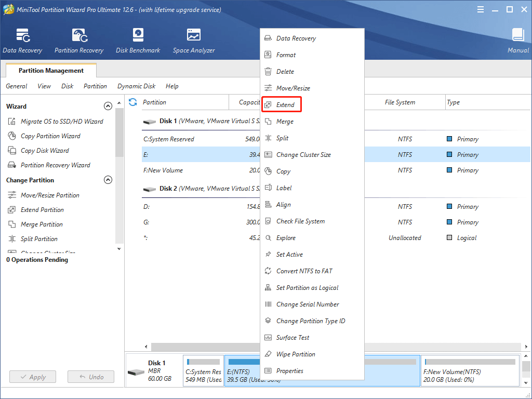The image size is (532, 399).
Task: Click the Split Partition sidebar icon
Action: click(12, 239)
